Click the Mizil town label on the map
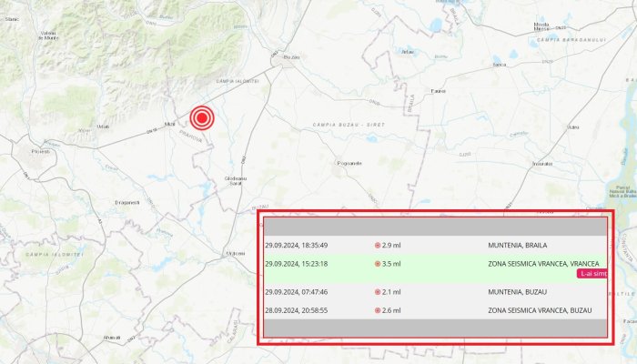The width and height of the screenshot is (637, 364). (x=168, y=123)
